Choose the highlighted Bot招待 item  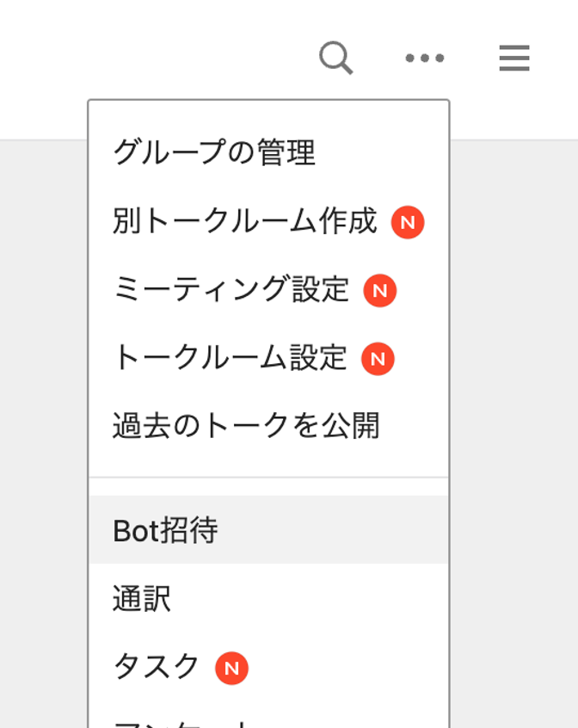click(268, 530)
